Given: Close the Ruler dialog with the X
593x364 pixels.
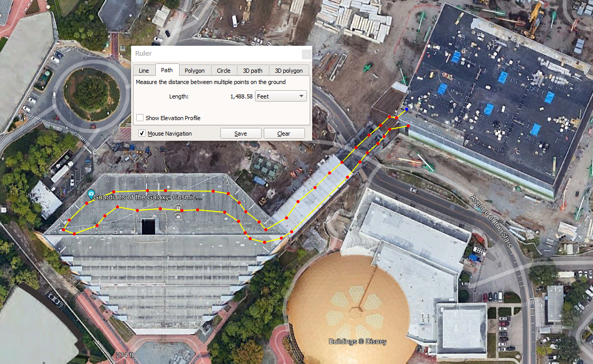Looking at the screenshot, I should (x=307, y=54).
